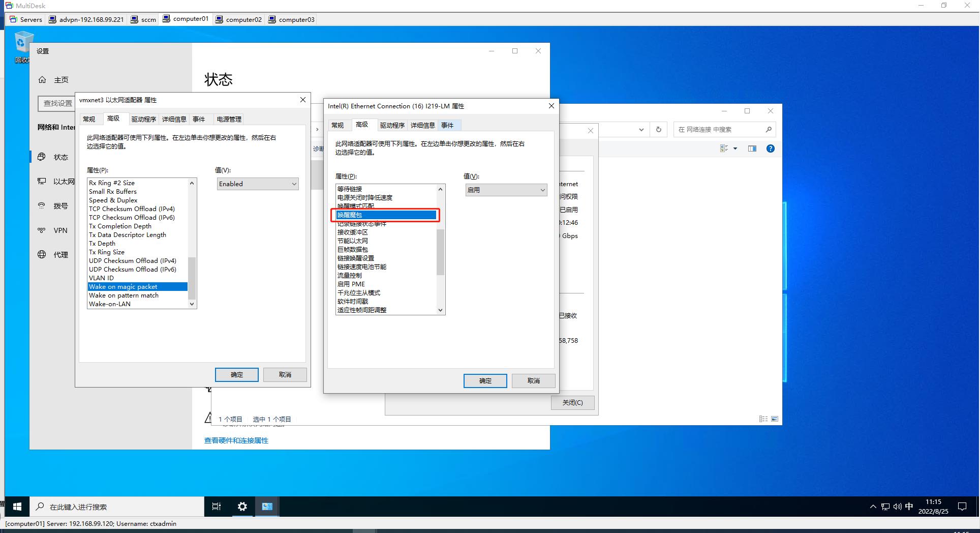Image resolution: width=980 pixels, height=533 pixels.
Task: Show hidden tray icons chevron
Action: click(x=873, y=507)
